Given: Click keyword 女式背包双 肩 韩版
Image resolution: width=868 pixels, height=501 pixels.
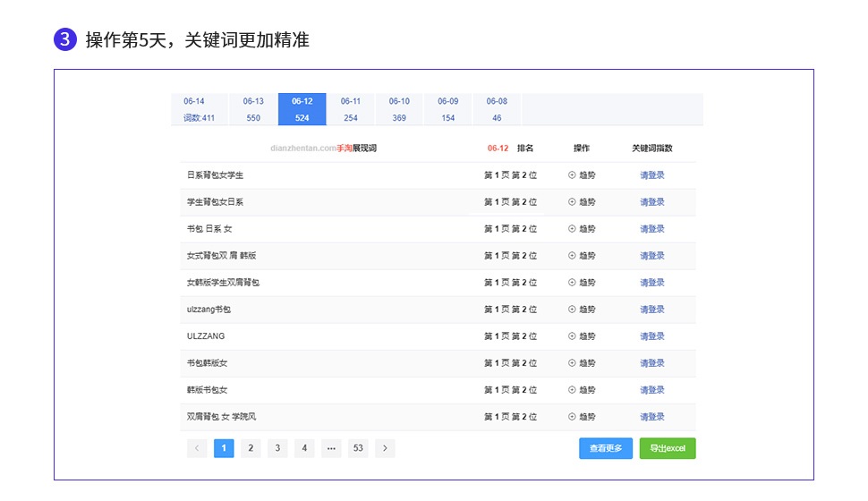Looking at the screenshot, I should (221, 256).
